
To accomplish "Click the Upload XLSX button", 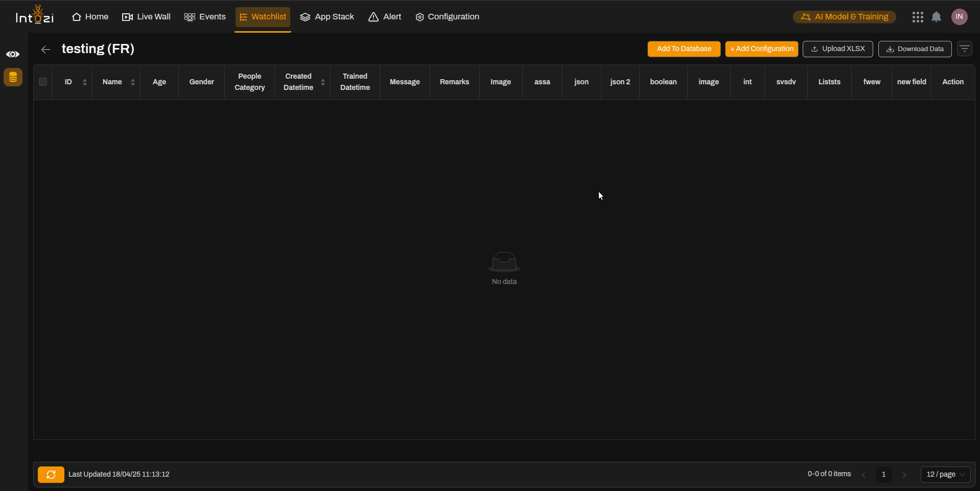I will tap(837, 49).
